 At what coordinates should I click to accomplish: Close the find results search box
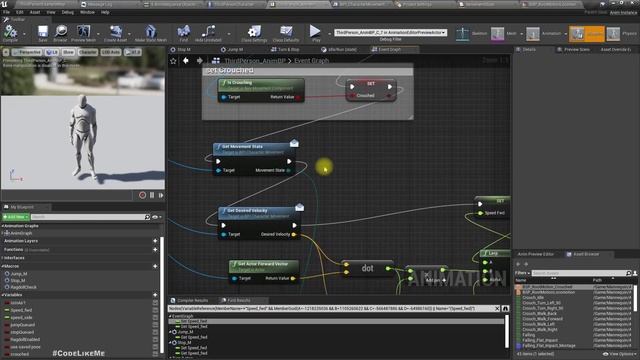pyautogui.click(x=497, y=309)
